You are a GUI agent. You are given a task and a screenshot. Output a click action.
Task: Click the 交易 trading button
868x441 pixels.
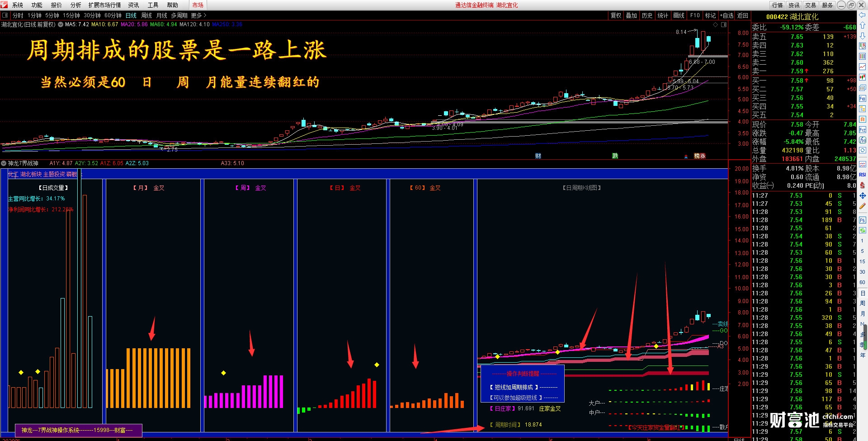click(811, 5)
